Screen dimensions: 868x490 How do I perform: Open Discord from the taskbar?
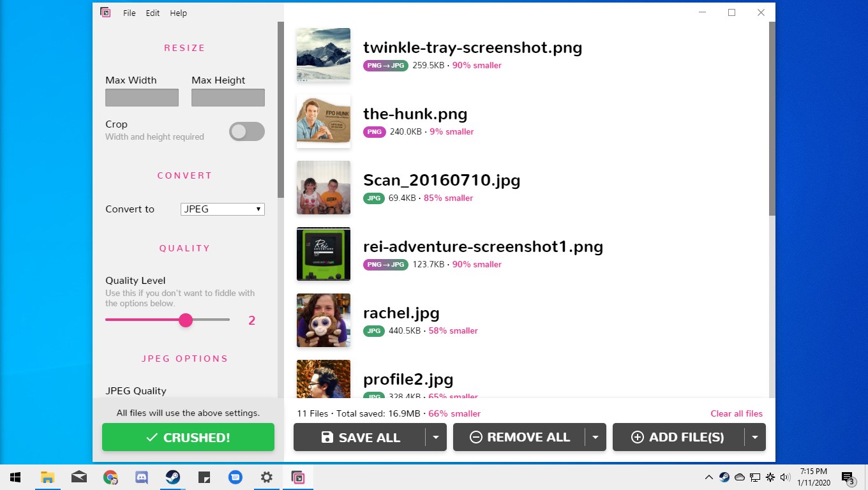click(142, 477)
